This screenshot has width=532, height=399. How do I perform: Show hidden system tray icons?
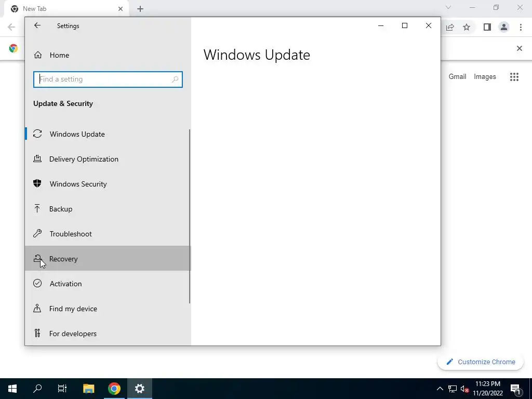(440, 389)
